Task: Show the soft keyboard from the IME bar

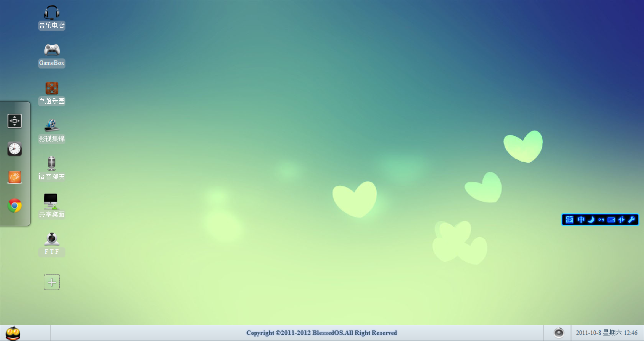Action: [610, 220]
